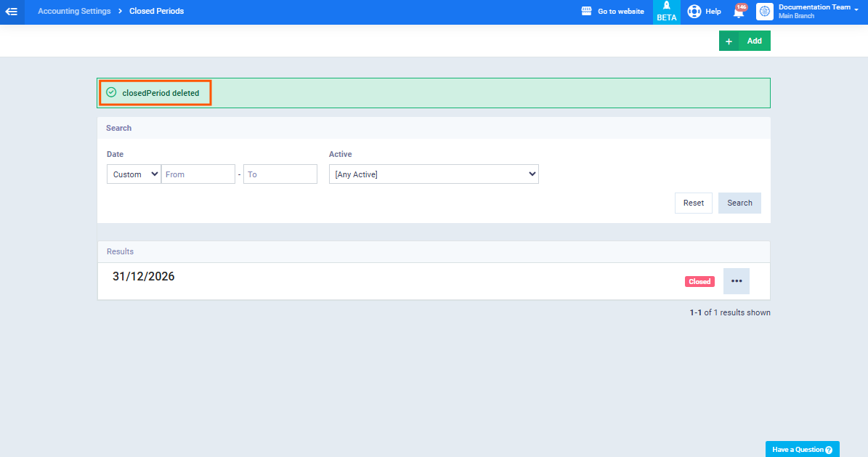Open the notifications bell
Viewport: 868px width, 457px height.
(739, 11)
